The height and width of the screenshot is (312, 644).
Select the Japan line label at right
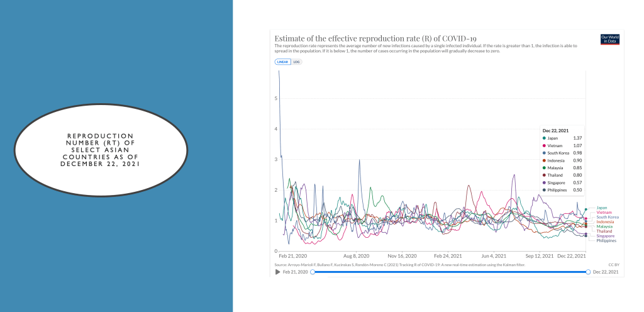tap(602, 208)
